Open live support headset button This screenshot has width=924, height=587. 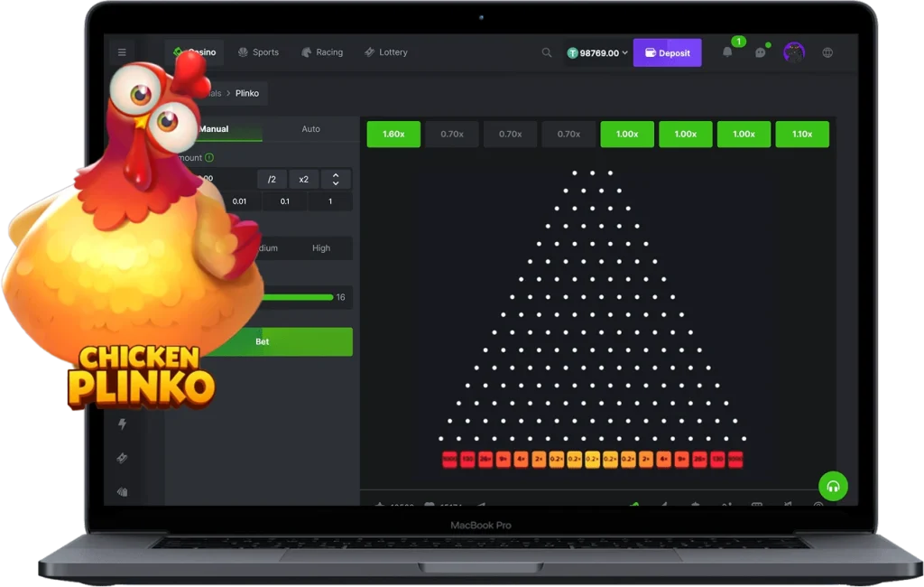833,487
